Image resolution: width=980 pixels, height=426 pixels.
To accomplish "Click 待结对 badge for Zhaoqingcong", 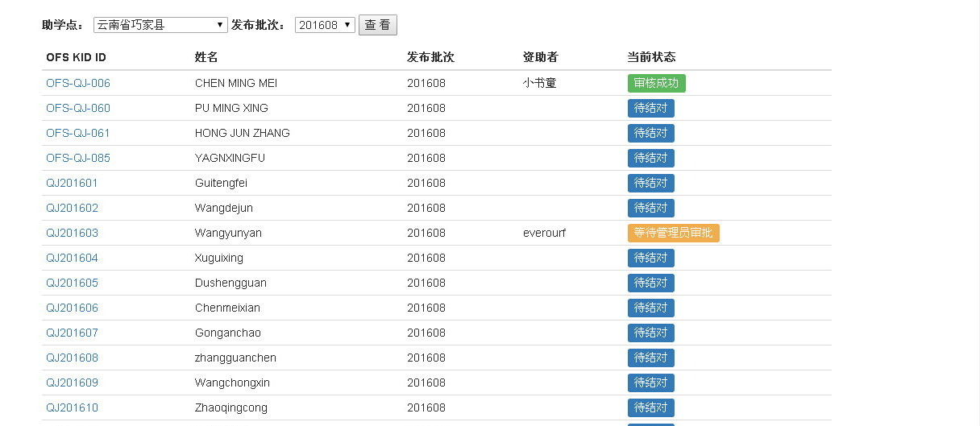I will click(x=651, y=407).
